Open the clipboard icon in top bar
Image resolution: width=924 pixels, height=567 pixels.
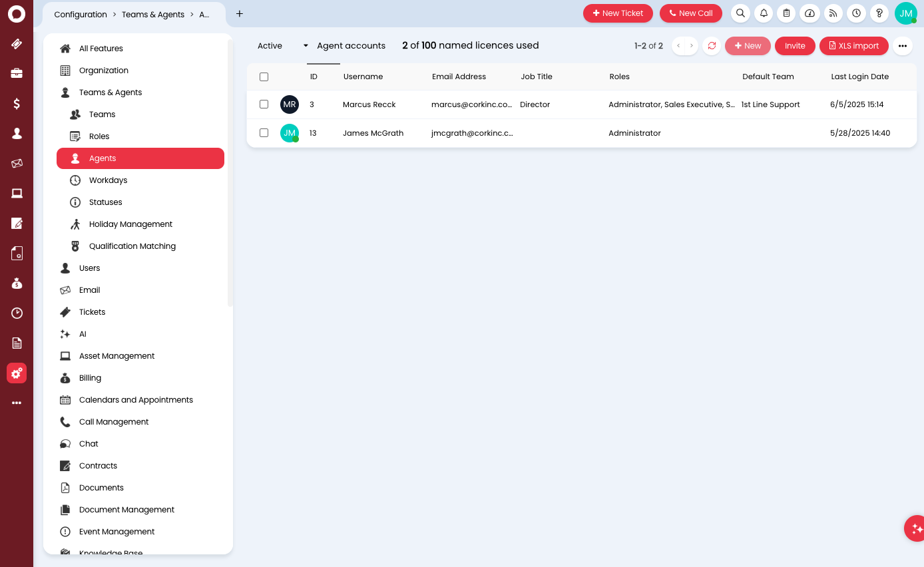tap(787, 13)
